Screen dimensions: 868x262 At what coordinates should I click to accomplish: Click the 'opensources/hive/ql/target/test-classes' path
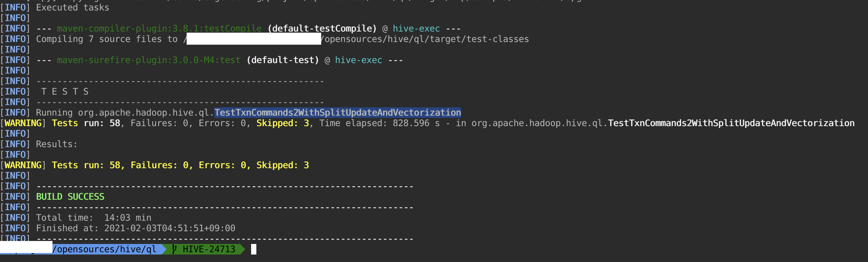[427, 39]
